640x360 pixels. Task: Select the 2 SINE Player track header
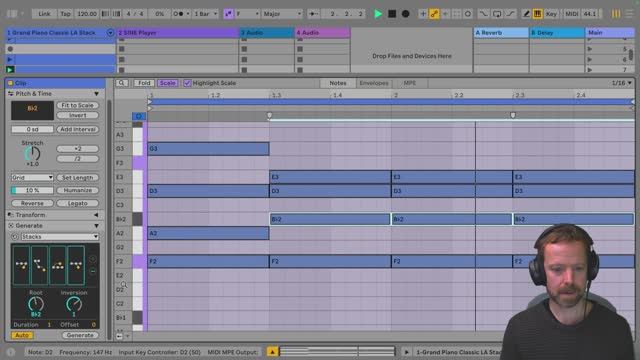tap(178, 33)
